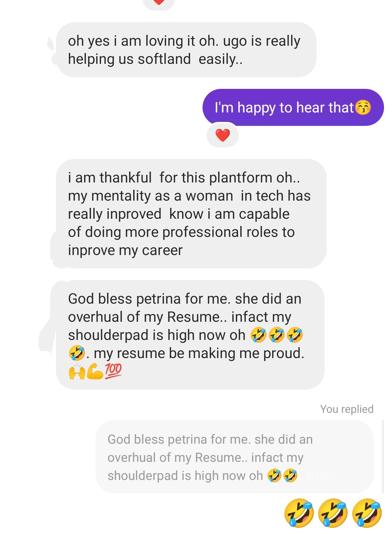The height and width of the screenshot is (534, 392).
Task: Tap the last large laughing emoji at bottom
Action: (x=367, y=513)
